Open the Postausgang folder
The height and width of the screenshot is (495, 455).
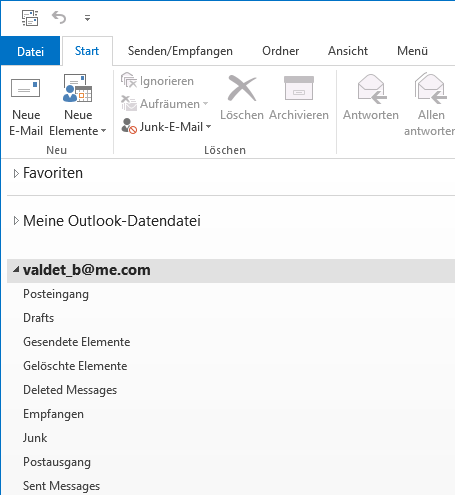click(x=57, y=462)
